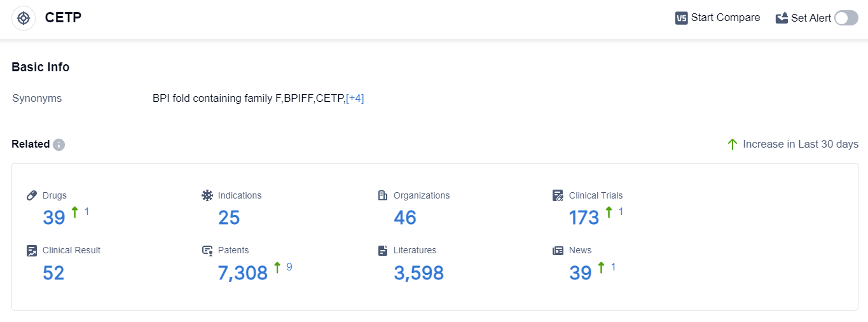Click the Clinical Trials icon
Screen dimensions: 868x322
(x=558, y=195)
